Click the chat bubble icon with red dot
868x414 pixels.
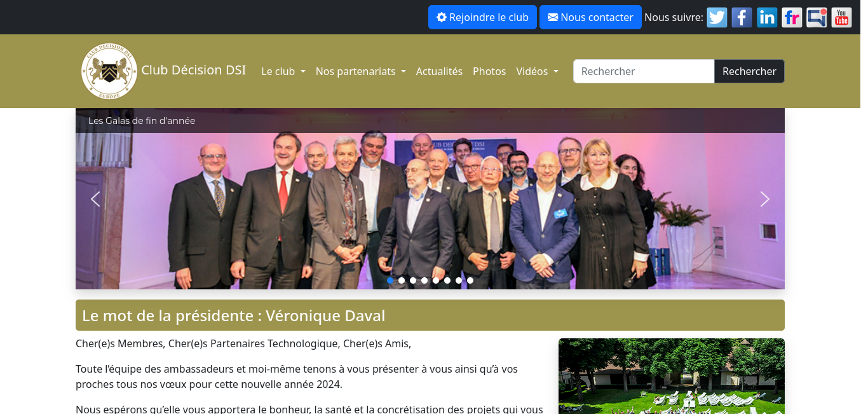pos(817,17)
